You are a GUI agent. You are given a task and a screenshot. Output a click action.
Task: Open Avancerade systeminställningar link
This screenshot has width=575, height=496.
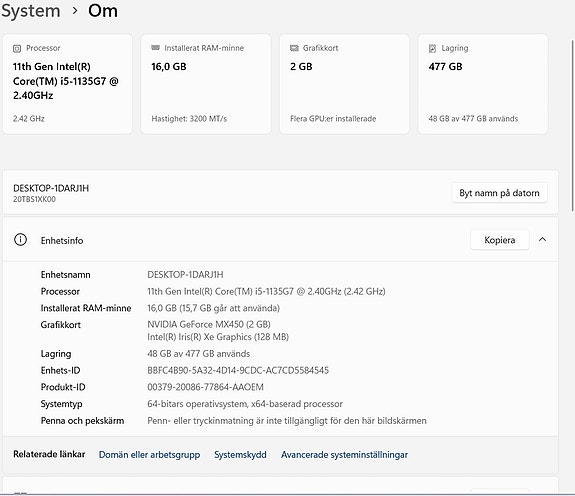pyautogui.click(x=344, y=455)
